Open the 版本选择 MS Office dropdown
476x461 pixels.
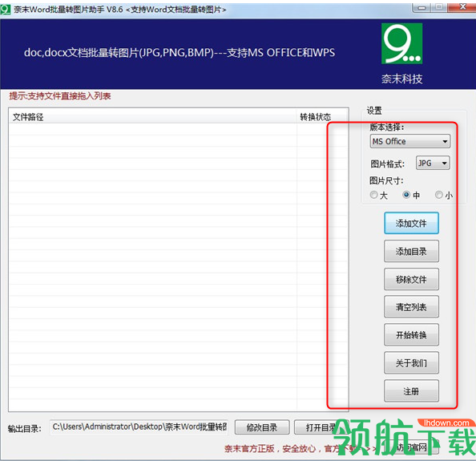point(409,142)
